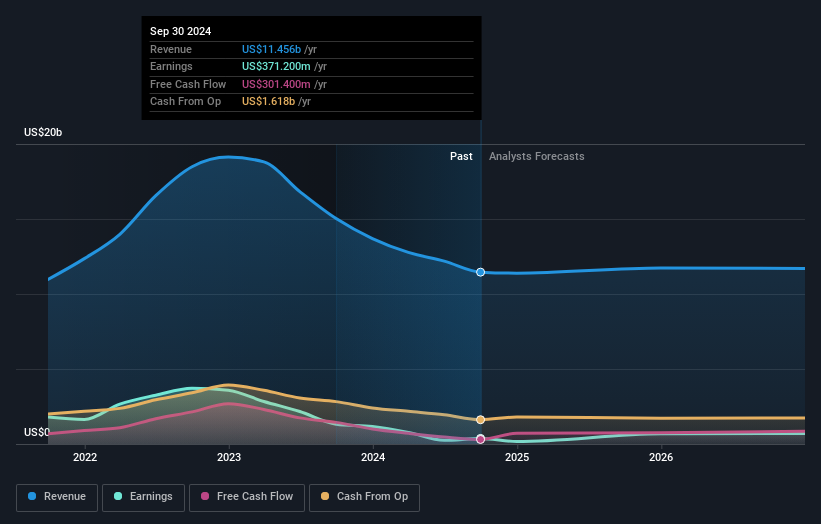The image size is (821, 524).
Task: Toggle the Cash From Op legend button
Action: point(364,497)
